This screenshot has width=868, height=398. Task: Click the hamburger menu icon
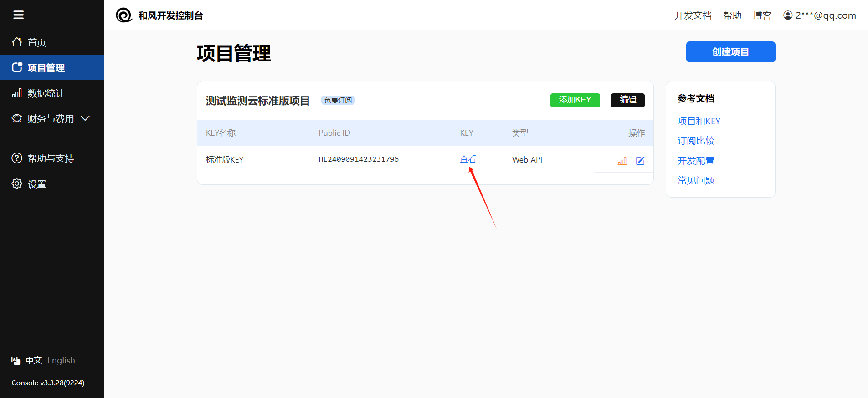click(x=18, y=15)
